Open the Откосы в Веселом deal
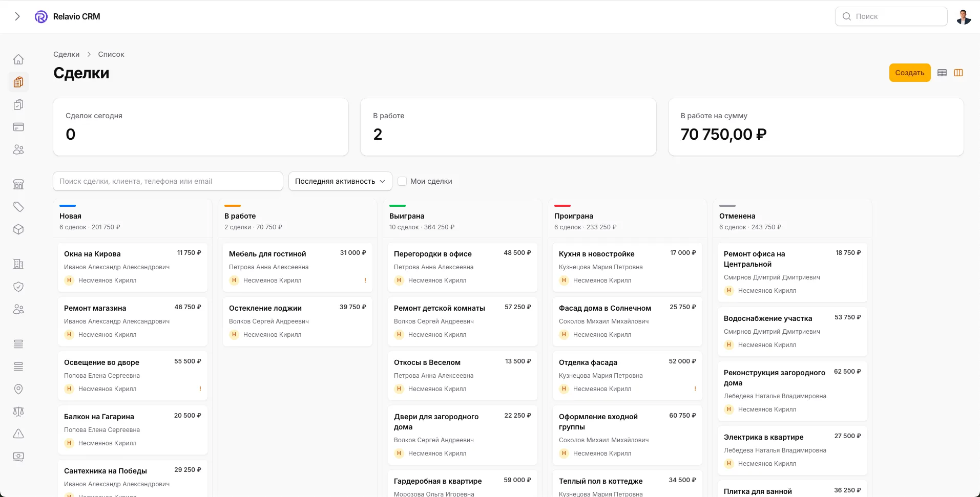This screenshot has width=980, height=497. point(463,376)
